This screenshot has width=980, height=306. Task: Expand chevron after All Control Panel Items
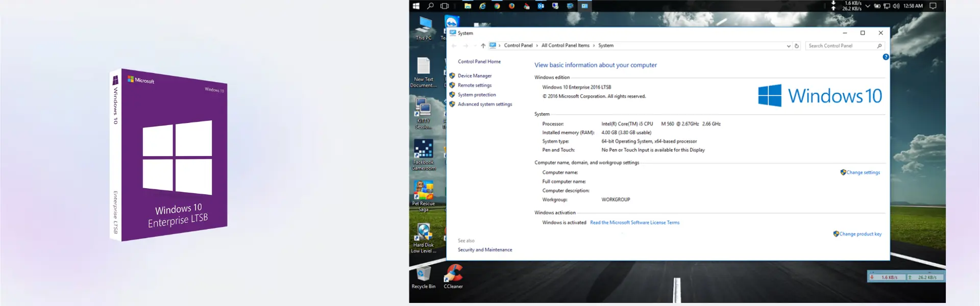click(594, 45)
